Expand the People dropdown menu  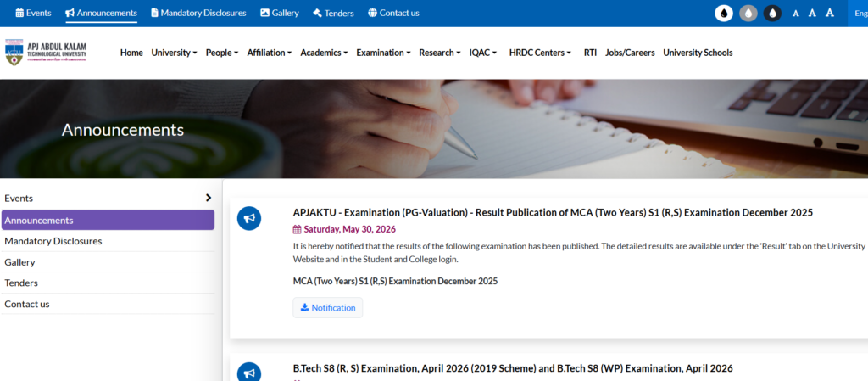tap(222, 53)
